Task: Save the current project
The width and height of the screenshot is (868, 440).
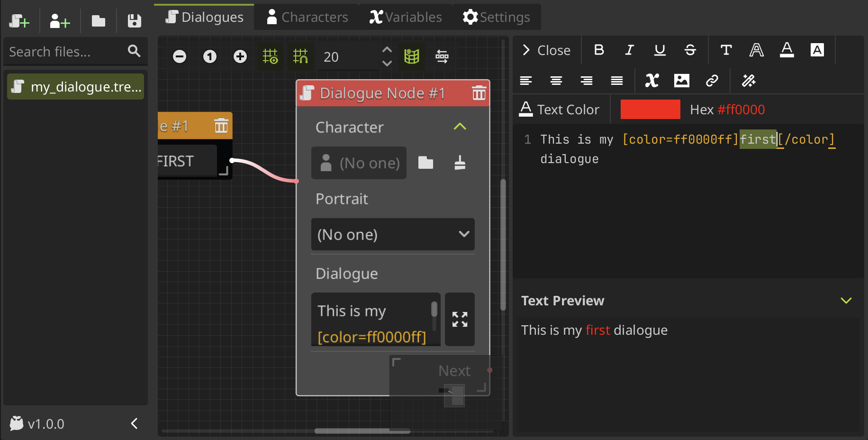Action: pos(134,21)
